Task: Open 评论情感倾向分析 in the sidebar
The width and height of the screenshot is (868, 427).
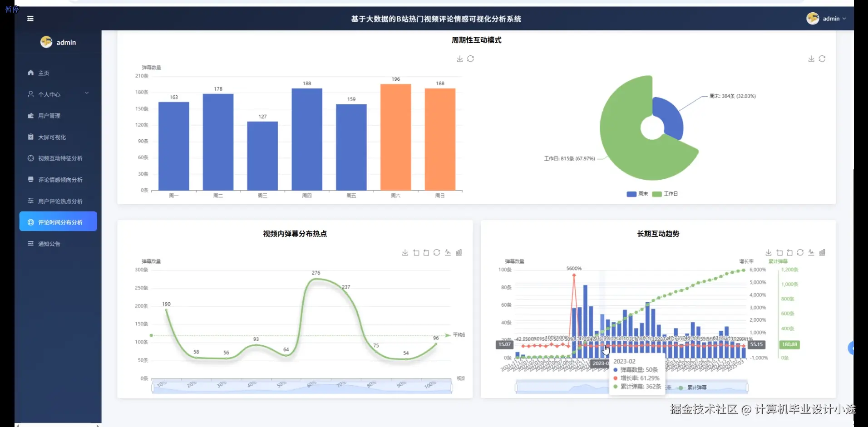Action: [58, 180]
